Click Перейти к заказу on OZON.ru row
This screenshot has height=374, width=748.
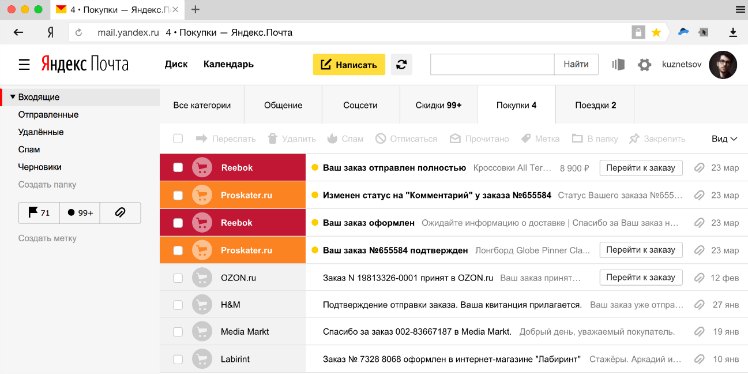click(641, 277)
